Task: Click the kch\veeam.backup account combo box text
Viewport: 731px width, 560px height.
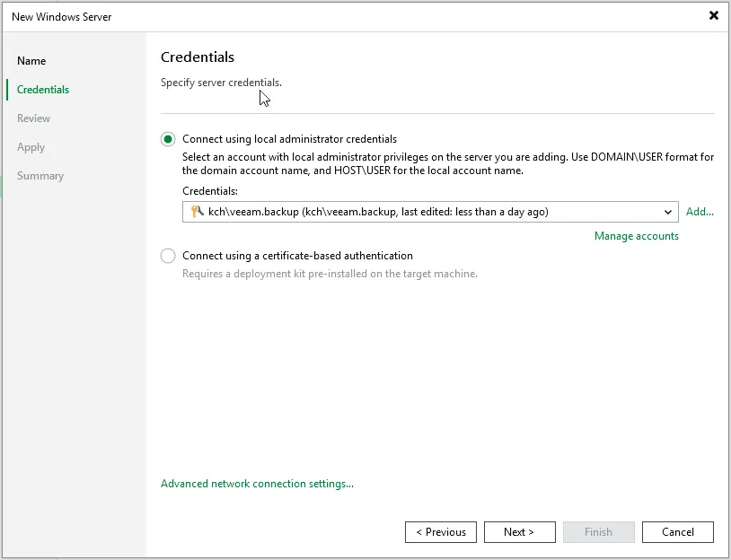Action: (377, 212)
